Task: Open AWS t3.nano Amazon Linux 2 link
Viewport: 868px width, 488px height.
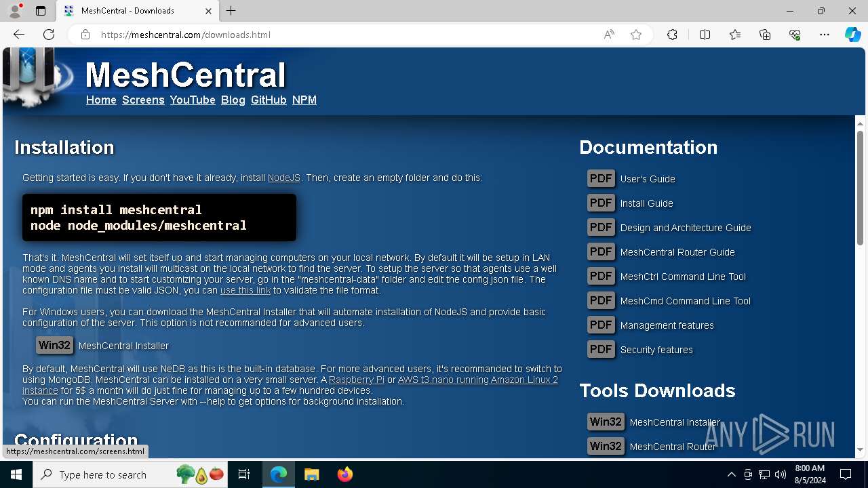Action: coord(478,380)
